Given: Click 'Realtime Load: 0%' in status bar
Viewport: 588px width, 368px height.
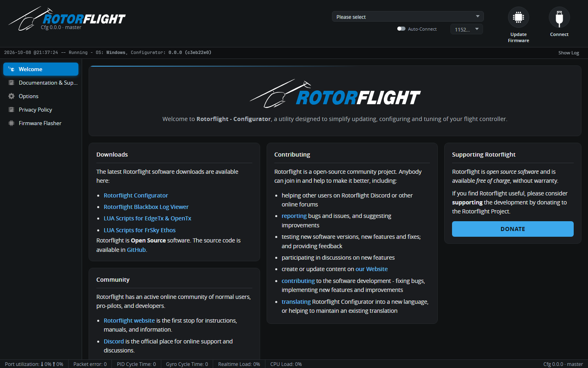Looking at the screenshot, I should (x=239, y=364).
